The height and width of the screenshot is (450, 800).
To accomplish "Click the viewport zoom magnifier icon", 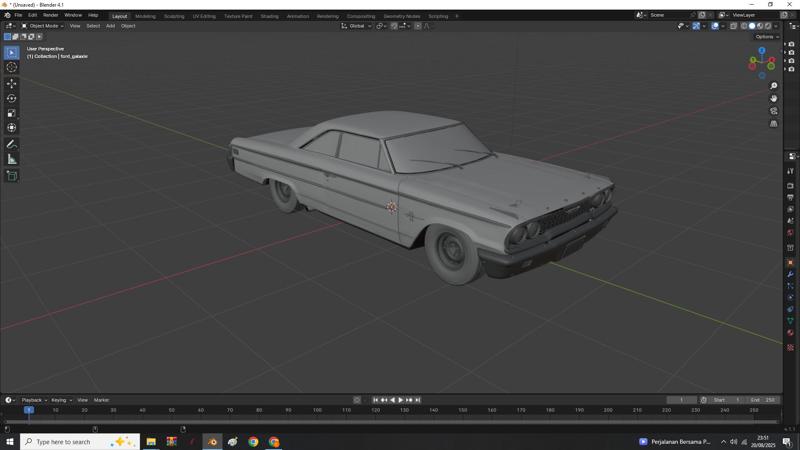I will tap(773, 86).
